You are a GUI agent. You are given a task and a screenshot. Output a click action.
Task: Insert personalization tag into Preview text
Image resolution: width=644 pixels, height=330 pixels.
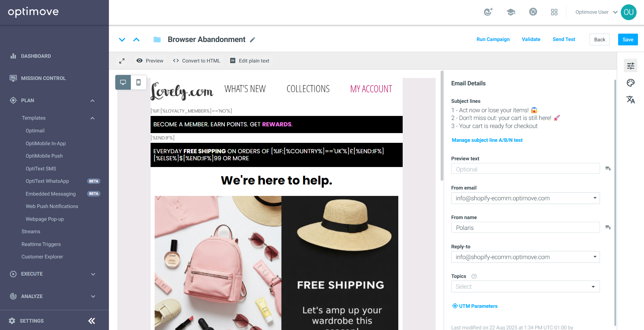tap(608, 168)
